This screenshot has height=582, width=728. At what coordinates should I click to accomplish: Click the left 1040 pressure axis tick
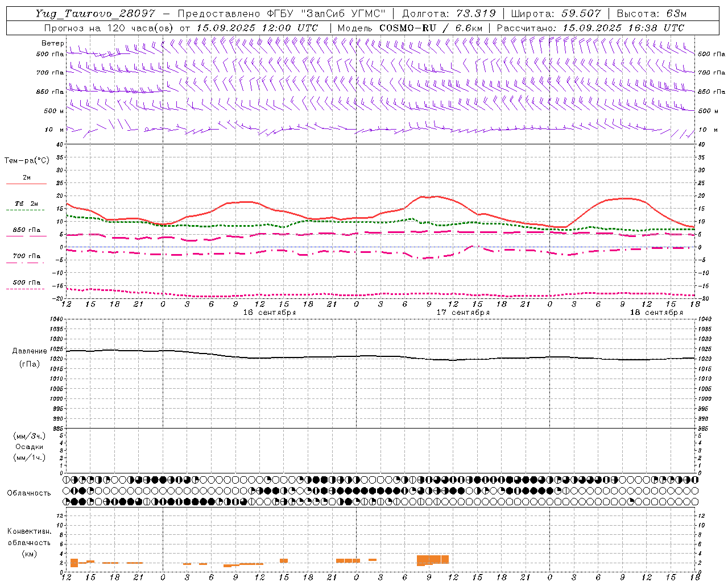click(x=56, y=319)
